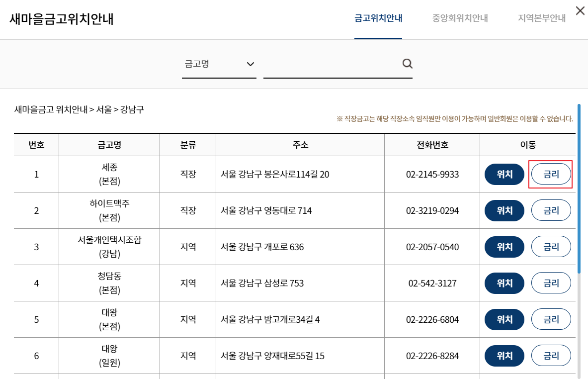This screenshot has height=379, width=588.
Task: Click 금리 button for 청담동 본점
Action: click(x=551, y=284)
